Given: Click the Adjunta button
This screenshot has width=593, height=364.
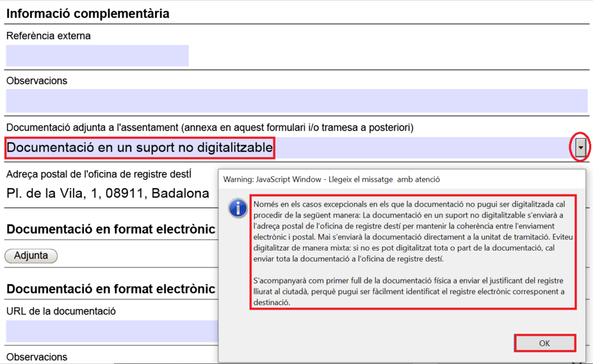Looking at the screenshot, I should pos(31,256).
